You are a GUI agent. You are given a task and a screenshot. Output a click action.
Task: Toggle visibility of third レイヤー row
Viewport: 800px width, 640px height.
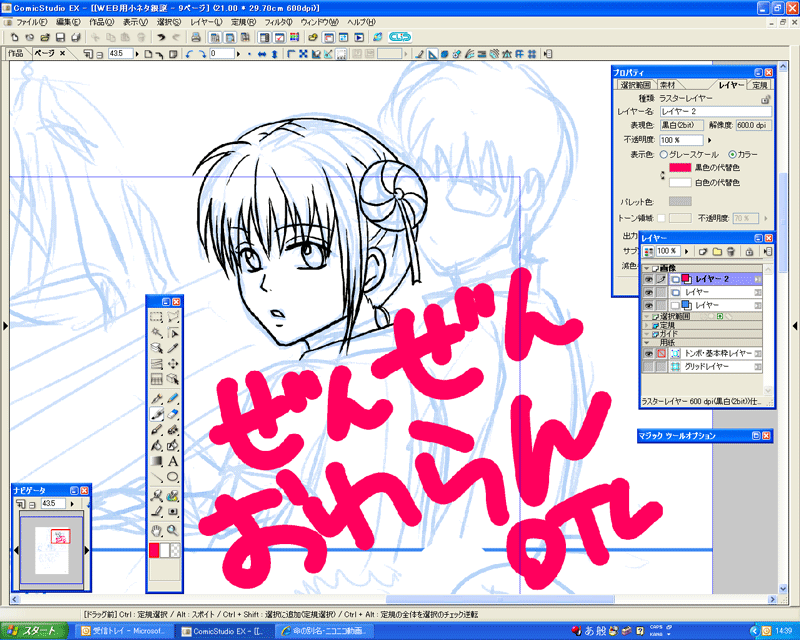click(x=648, y=305)
